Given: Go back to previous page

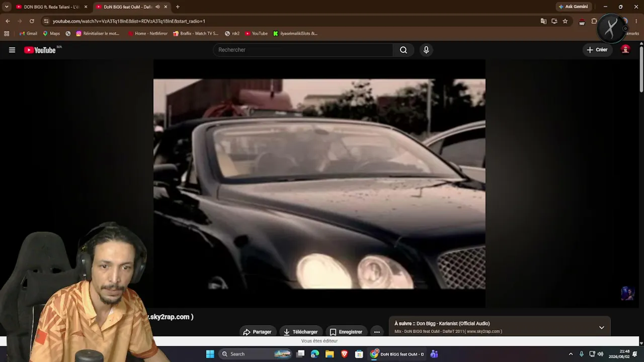Looking at the screenshot, I should (8, 21).
